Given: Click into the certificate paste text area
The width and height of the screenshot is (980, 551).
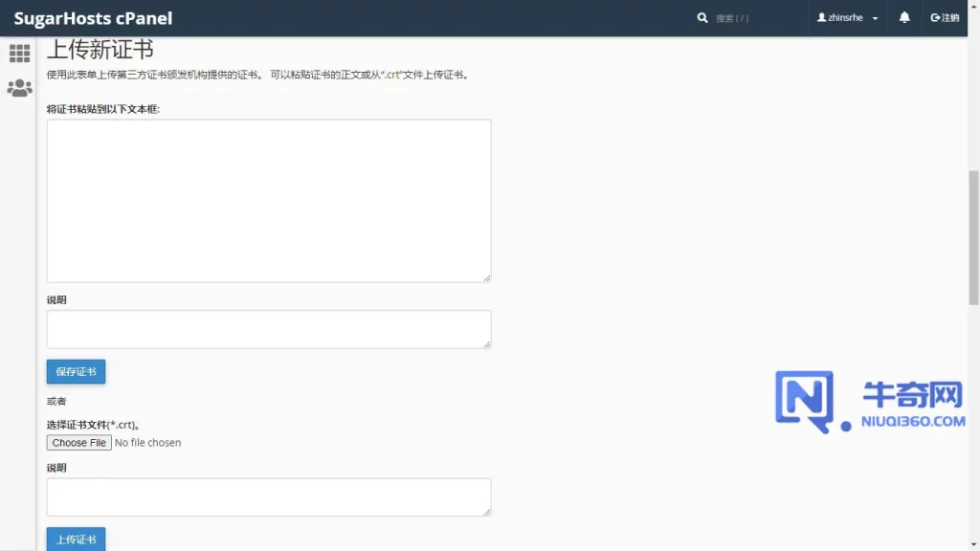Looking at the screenshot, I should pos(269,201).
